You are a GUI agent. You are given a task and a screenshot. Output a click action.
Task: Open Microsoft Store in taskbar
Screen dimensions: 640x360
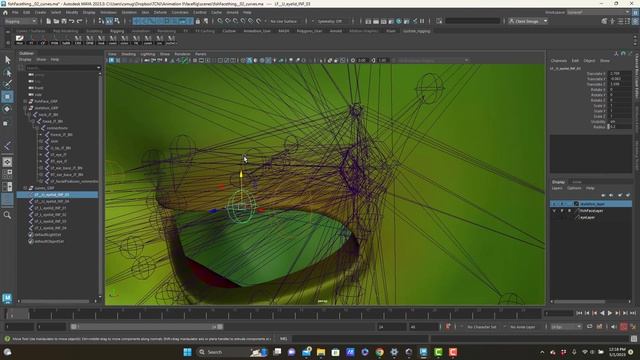pyautogui.click(x=336, y=352)
